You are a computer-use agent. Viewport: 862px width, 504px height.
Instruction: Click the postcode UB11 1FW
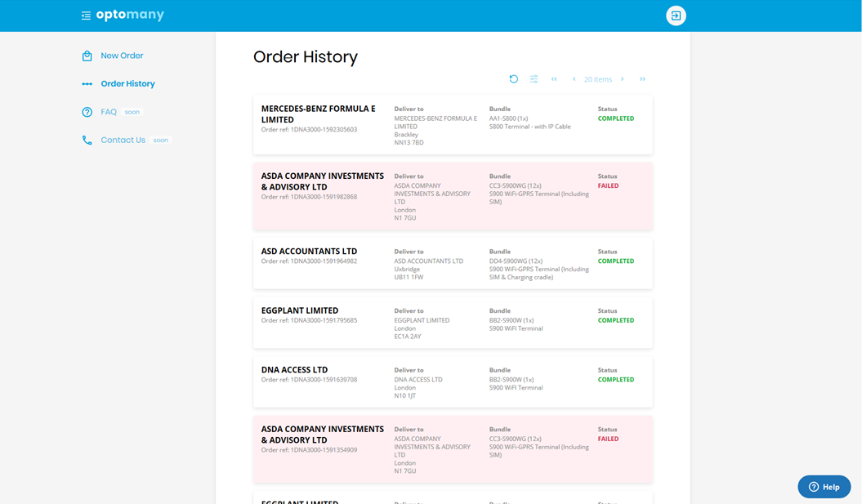[409, 278]
